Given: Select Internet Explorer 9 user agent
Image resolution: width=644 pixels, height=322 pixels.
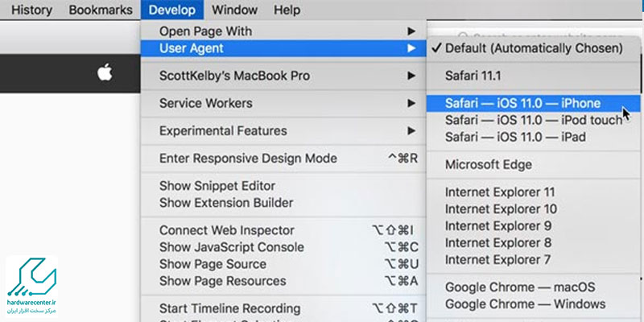Looking at the screenshot, I should click(533, 226).
